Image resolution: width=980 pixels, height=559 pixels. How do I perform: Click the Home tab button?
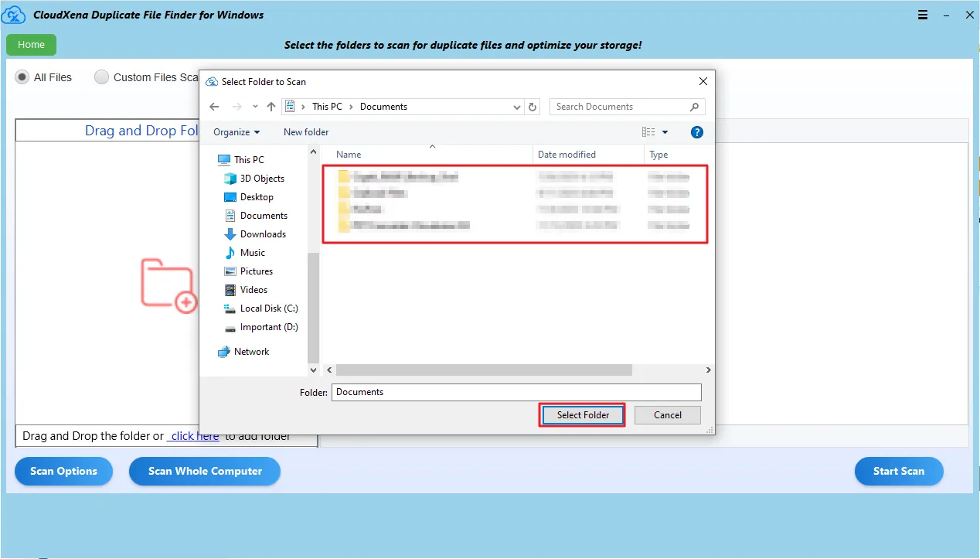31,45
